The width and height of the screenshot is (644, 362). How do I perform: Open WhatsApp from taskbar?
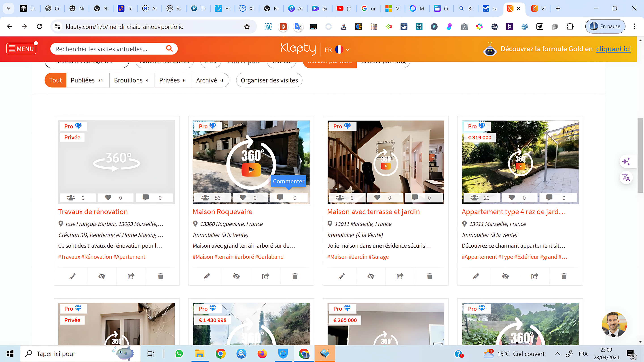click(179, 354)
